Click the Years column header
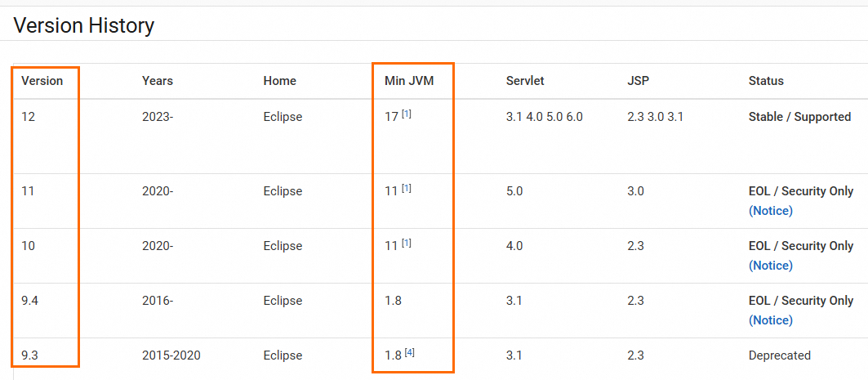The width and height of the screenshot is (868, 380). point(158,81)
